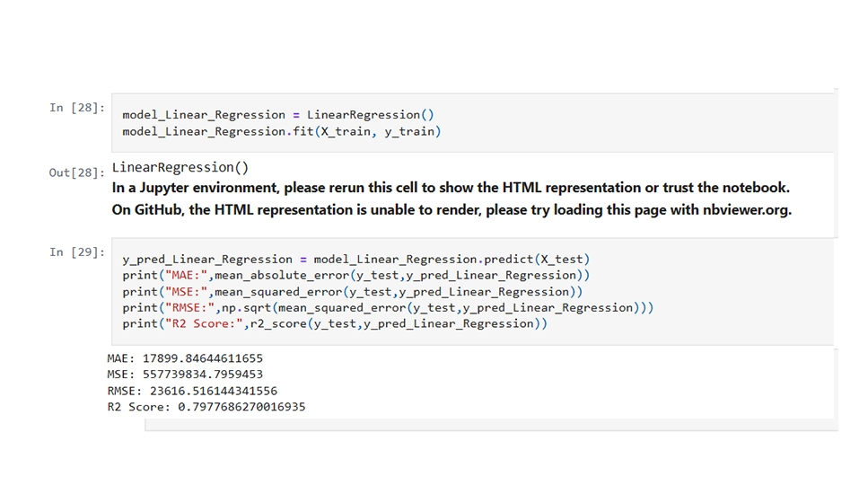Place cursor on y_pred_Linear_Regression predict line
The image size is (868, 503).
[356, 260]
